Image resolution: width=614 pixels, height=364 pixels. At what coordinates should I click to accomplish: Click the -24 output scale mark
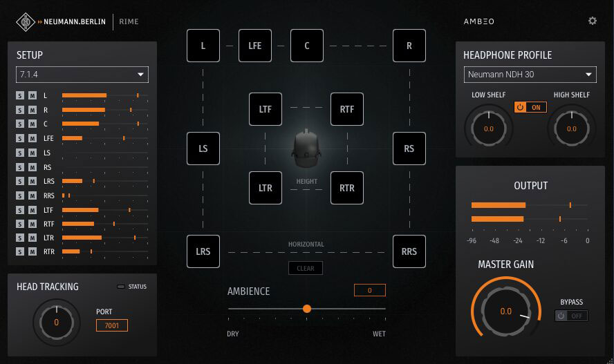pos(518,241)
